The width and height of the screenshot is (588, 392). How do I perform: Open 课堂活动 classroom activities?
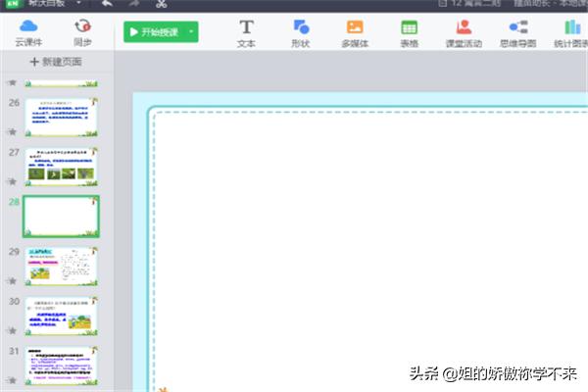(x=463, y=32)
